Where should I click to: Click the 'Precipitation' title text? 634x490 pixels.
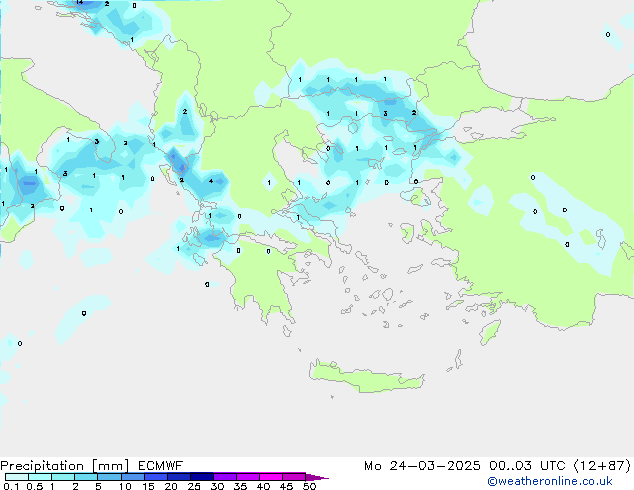[x=42, y=466]
